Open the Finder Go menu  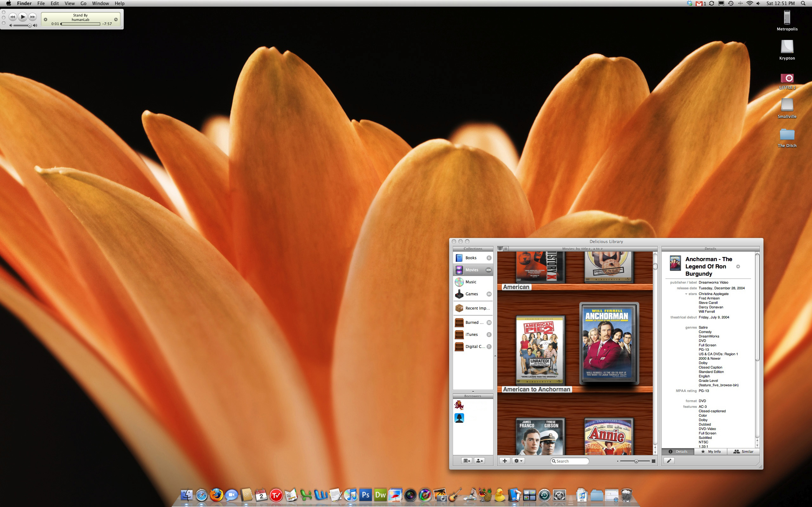click(83, 3)
